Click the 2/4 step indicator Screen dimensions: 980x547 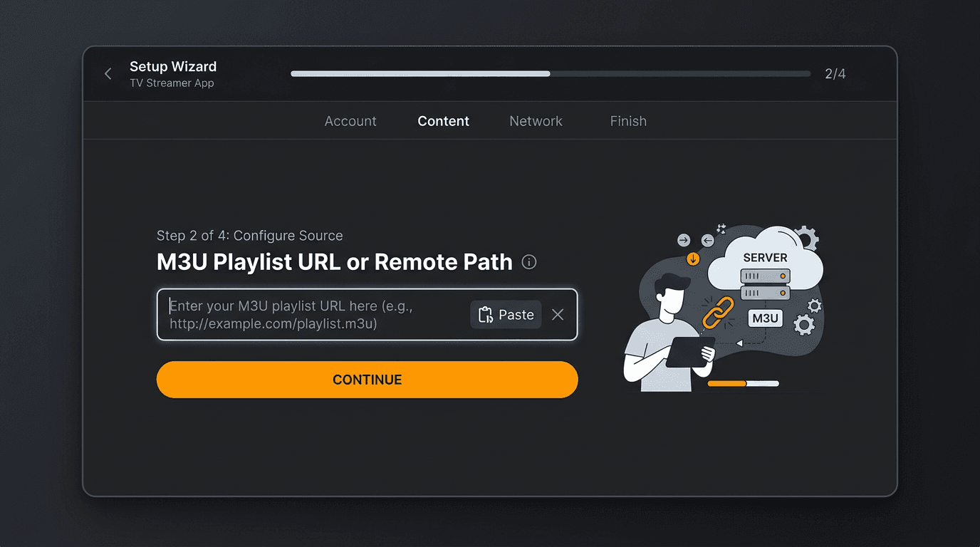pos(835,73)
